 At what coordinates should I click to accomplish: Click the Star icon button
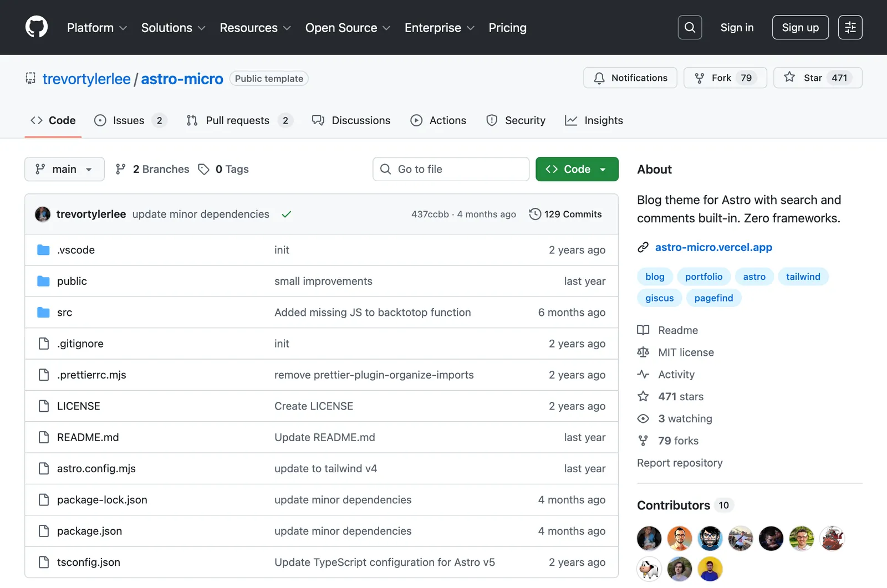pyautogui.click(x=789, y=78)
